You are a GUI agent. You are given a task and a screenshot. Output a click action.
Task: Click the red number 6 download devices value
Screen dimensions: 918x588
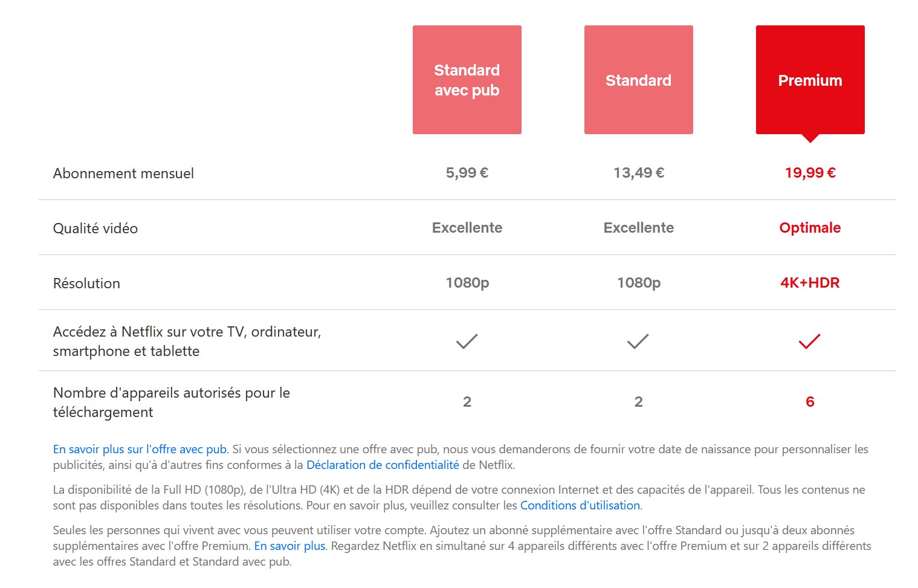click(810, 402)
